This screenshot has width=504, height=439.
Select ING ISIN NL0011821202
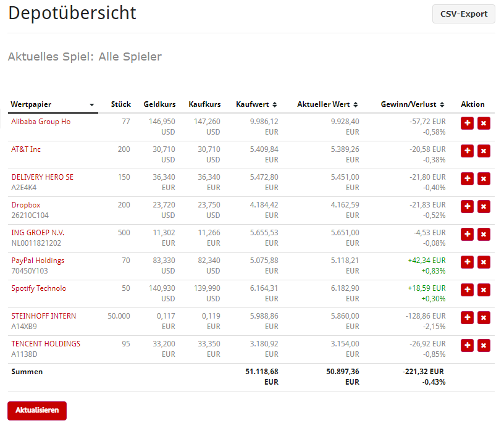pyautogui.click(x=36, y=243)
